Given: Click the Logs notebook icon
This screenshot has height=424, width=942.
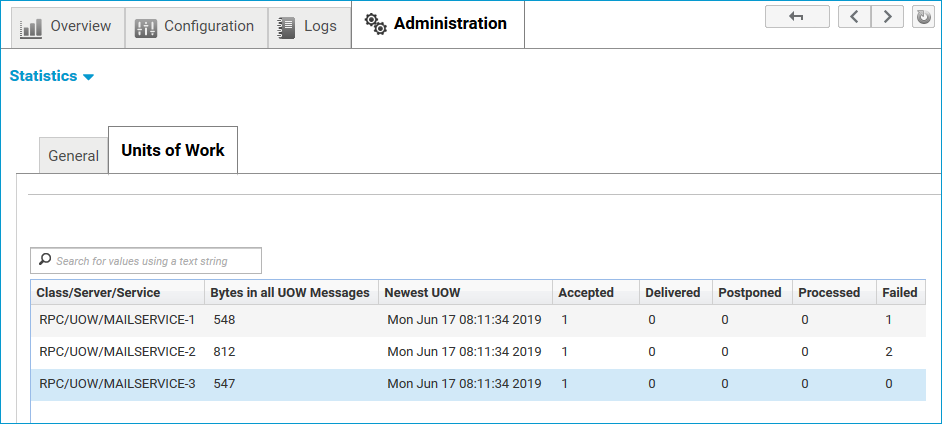Looking at the screenshot, I should (286, 28).
